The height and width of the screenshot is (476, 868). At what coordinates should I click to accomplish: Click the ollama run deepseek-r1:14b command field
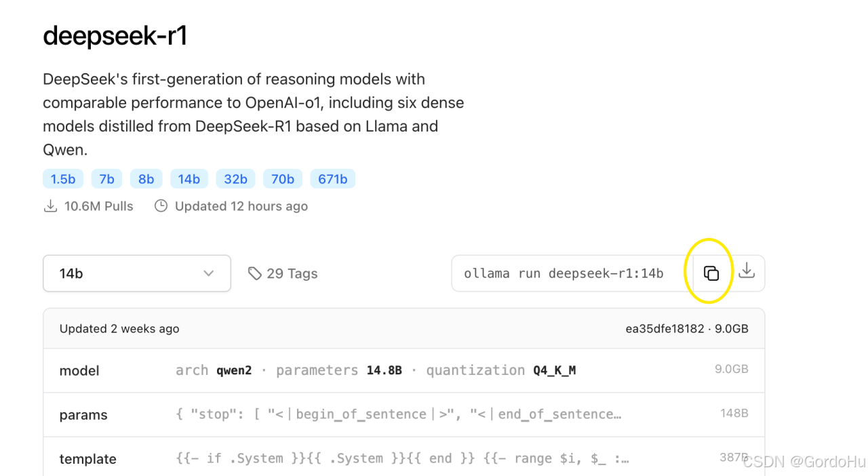(564, 273)
